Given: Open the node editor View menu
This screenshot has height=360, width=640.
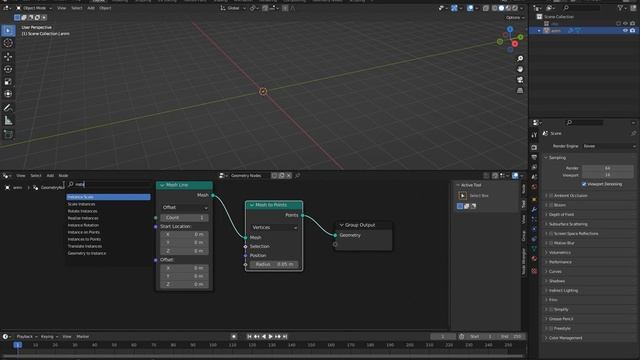Looking at the screenshot, I should [21, 176].
